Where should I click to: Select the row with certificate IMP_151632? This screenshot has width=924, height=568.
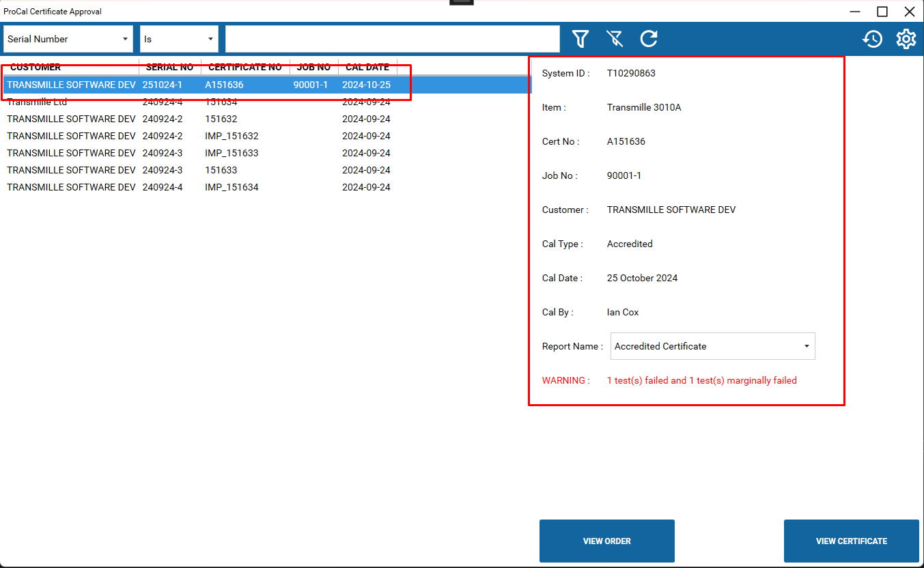coord(267,136)
